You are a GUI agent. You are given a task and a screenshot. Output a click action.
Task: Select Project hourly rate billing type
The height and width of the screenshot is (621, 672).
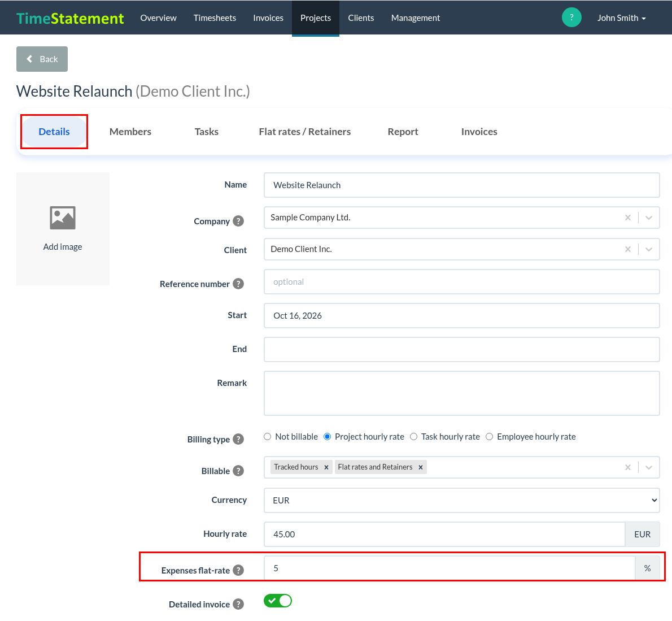click(x=328, y=437)
